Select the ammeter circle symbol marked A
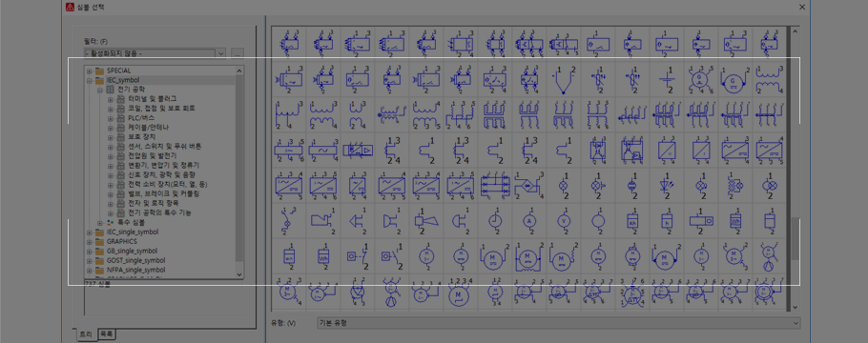Image resolution: width=868 pixels, height=343 pixels. 529,221
